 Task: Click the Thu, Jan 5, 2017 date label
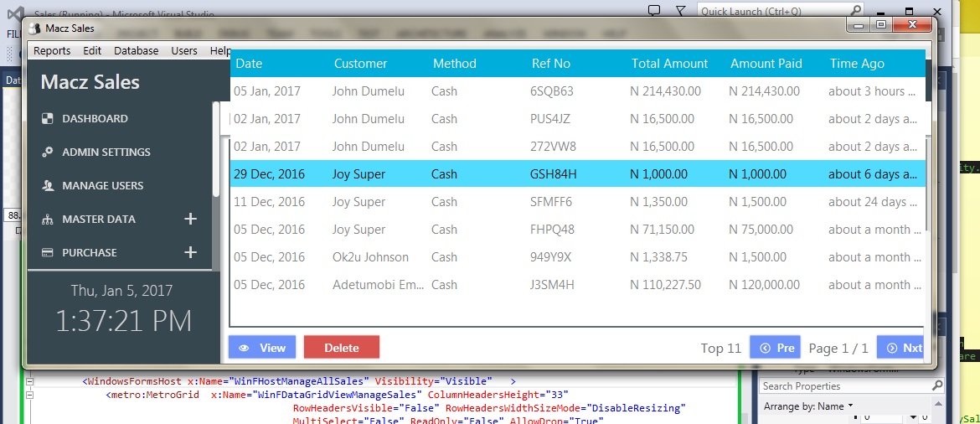coord(122,291)
